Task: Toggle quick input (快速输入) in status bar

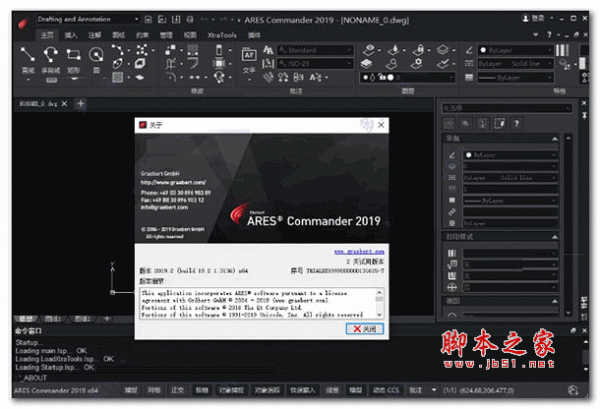Action: 302,390
